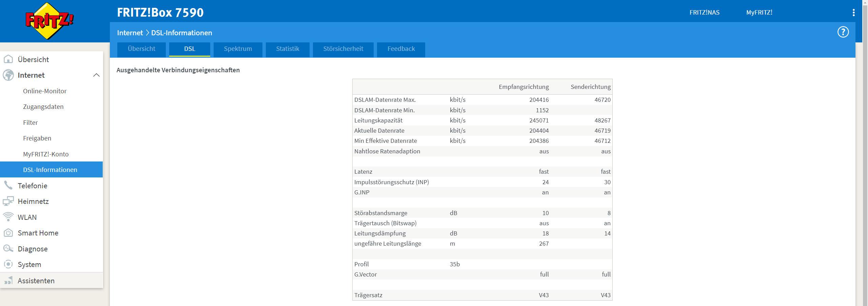
Task: Collapse the Internet menu chevron
Action: 96,75
